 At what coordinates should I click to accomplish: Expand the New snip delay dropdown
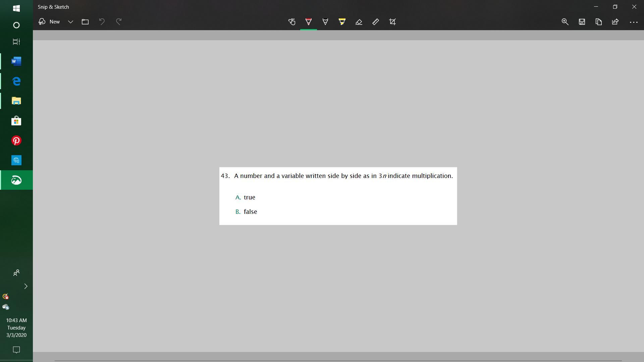70,22
